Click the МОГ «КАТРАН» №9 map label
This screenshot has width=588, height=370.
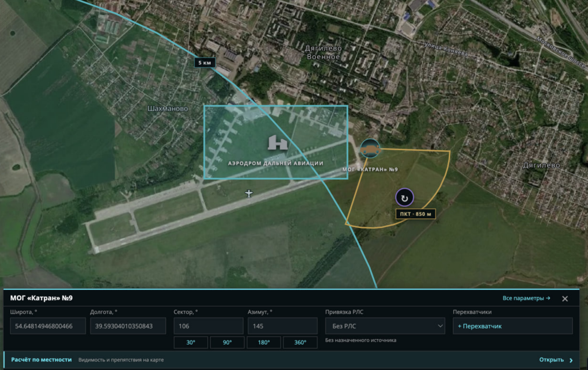point(370,169)
